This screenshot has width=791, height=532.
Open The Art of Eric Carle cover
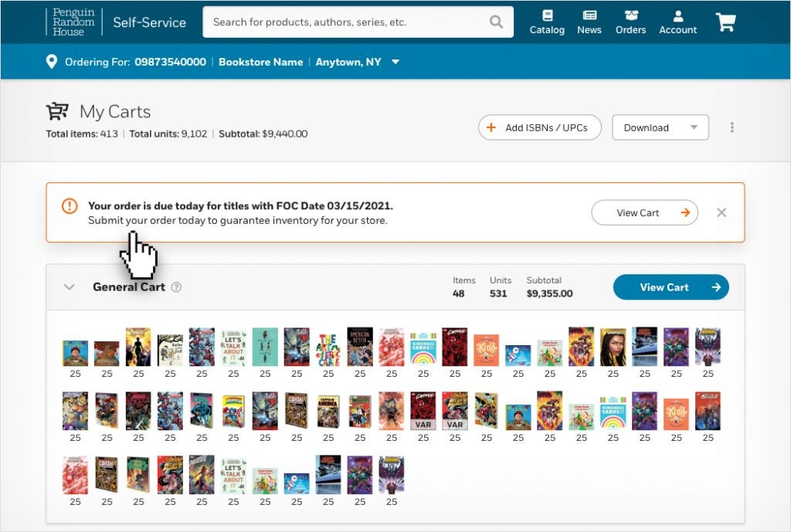(328, 350)
